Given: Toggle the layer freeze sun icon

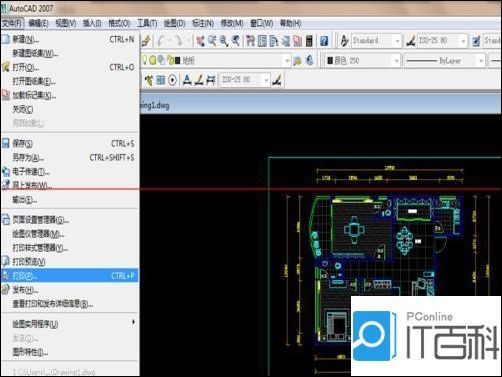Looking at the screenshot, I should [x=153, y=60].
